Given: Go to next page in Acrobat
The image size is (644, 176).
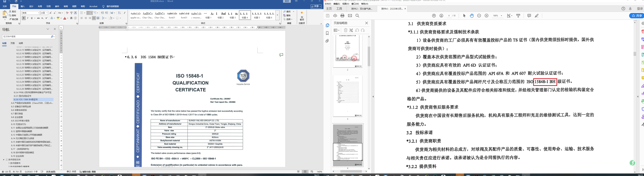Looking at the screenshot, I should pos(441,16).
